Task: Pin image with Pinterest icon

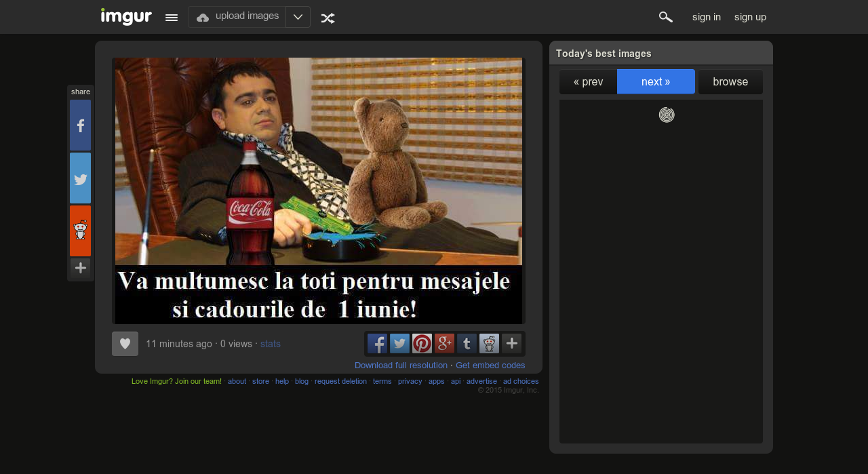Action: (422, 344)
